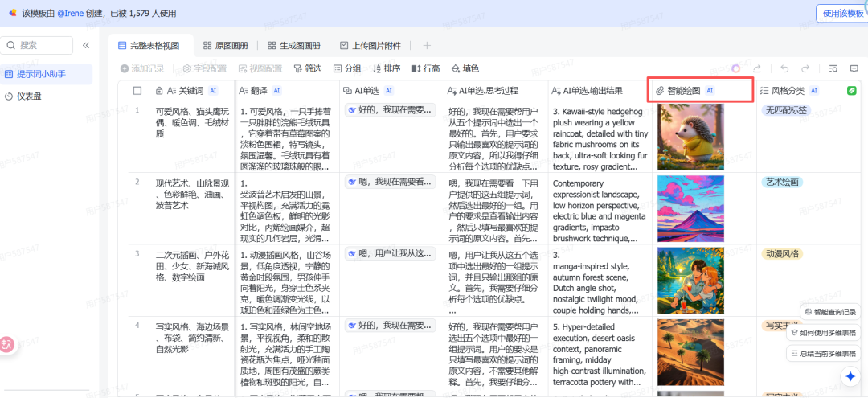
Task: Click the 艺术绘画 tag in row 2
Action: pos(782,183)
